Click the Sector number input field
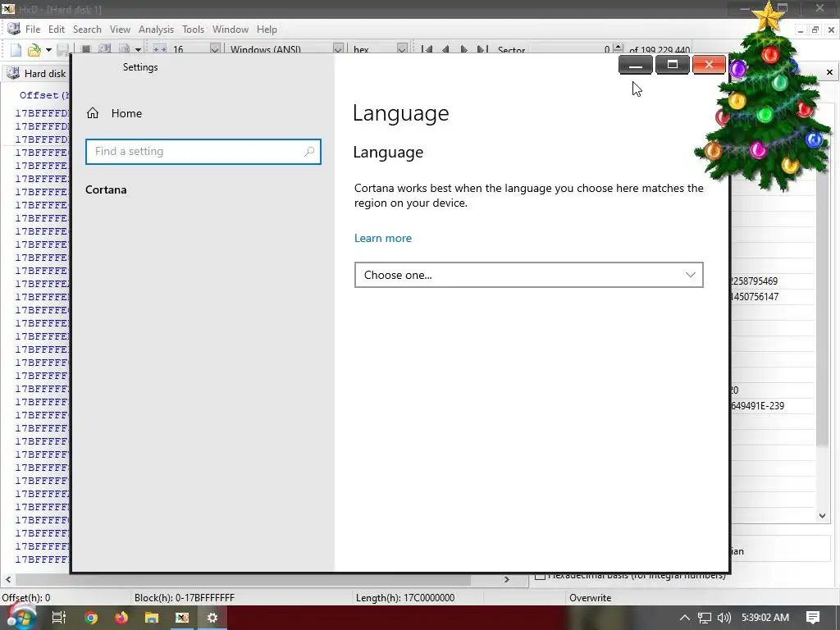Screen dimensions: 840x630 [x=570, y=50]
